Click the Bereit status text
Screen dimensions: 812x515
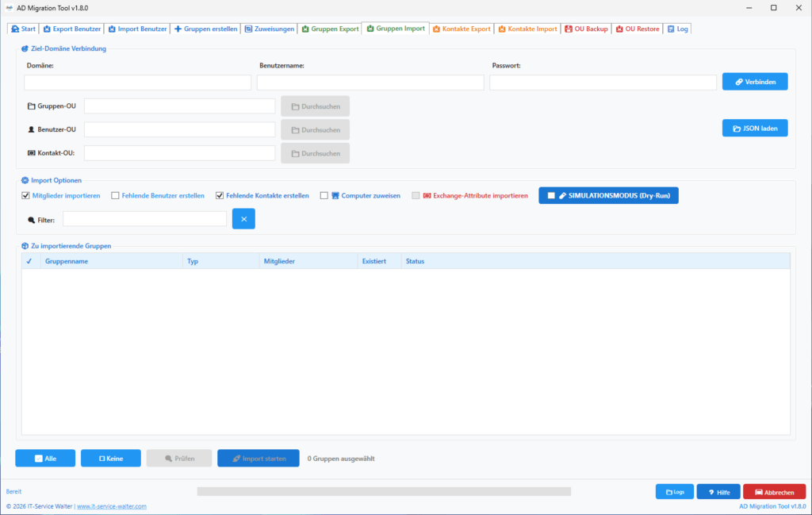14,492
